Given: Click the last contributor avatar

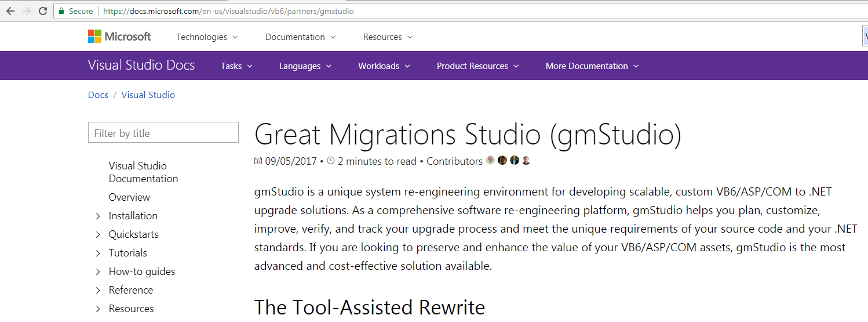Looking at the screenshot, I should [526, 161].
